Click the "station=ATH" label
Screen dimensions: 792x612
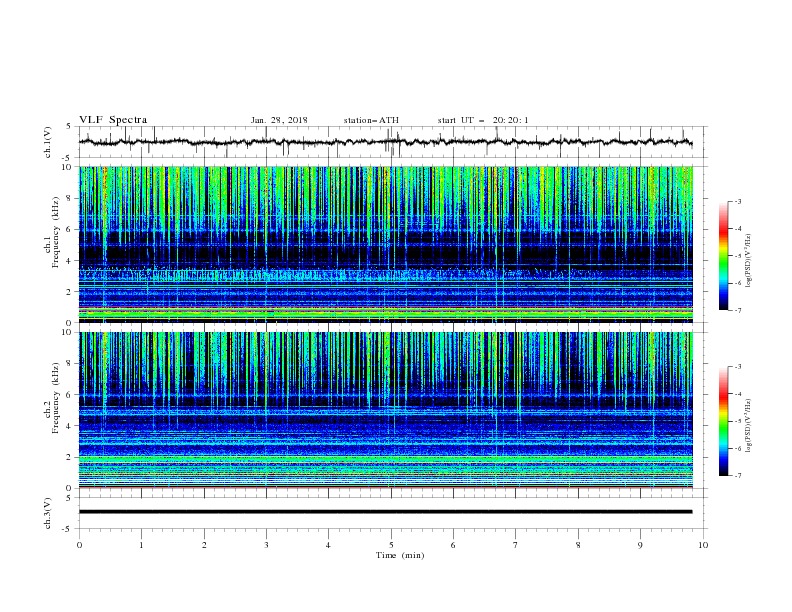click(371, 120)
